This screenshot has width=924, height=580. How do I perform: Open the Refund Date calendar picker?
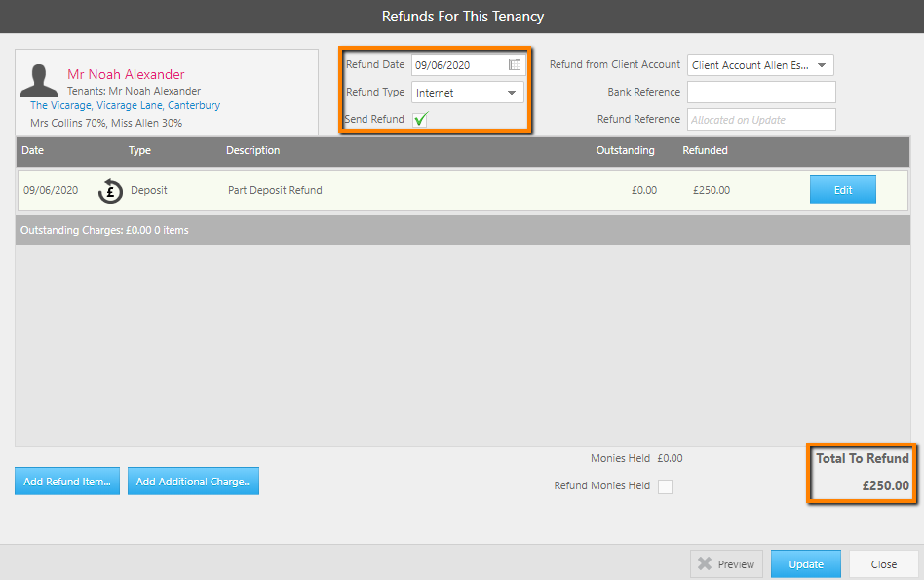(515, 65)
